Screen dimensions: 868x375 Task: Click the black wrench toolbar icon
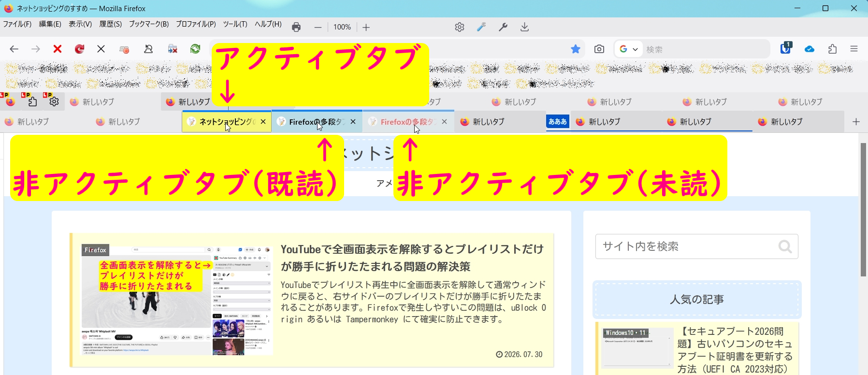503,27
